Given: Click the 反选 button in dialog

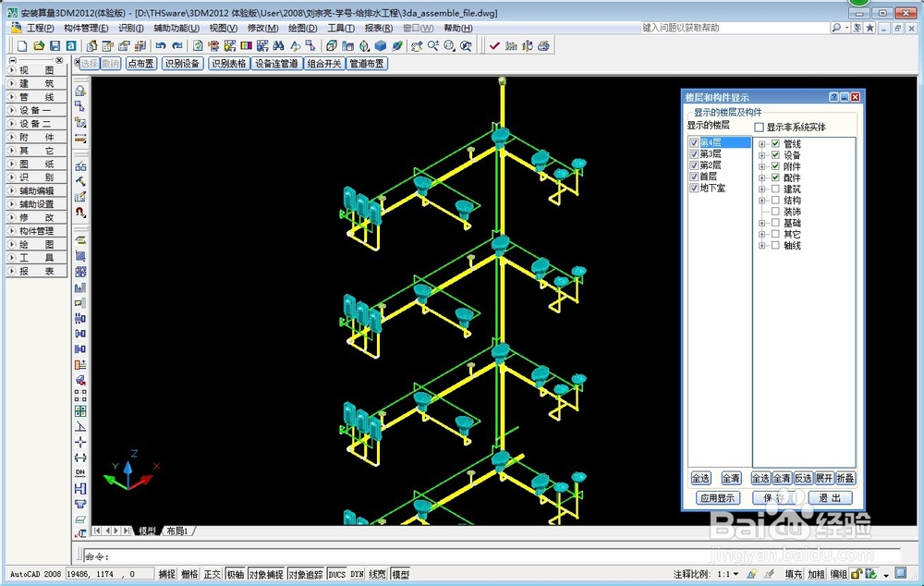Looking at the screenshot, I should coord(803,478).
